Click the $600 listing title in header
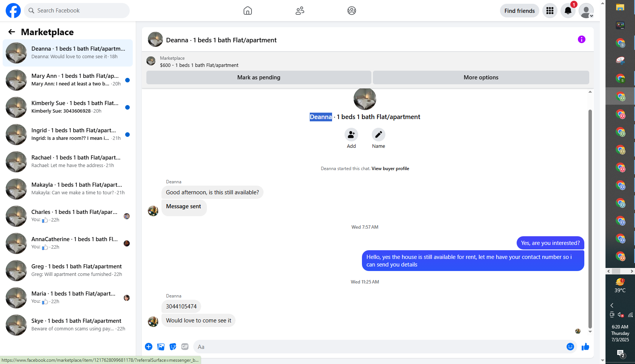The height and width of the screenshot is (364, 635). (199, 65)
